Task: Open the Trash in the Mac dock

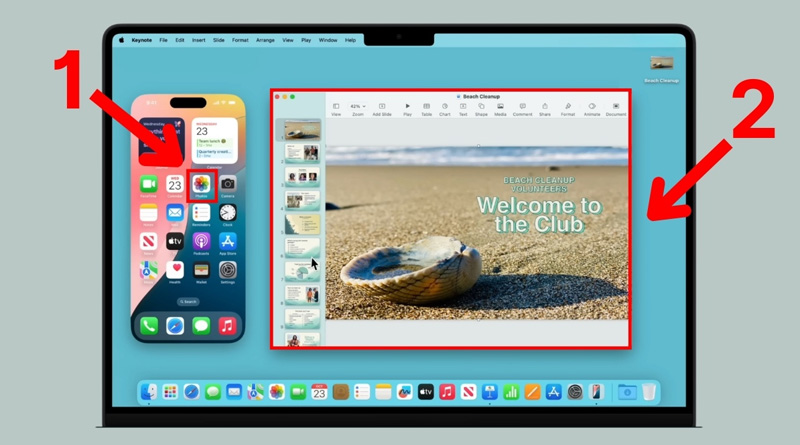Action: coord(649,392)
